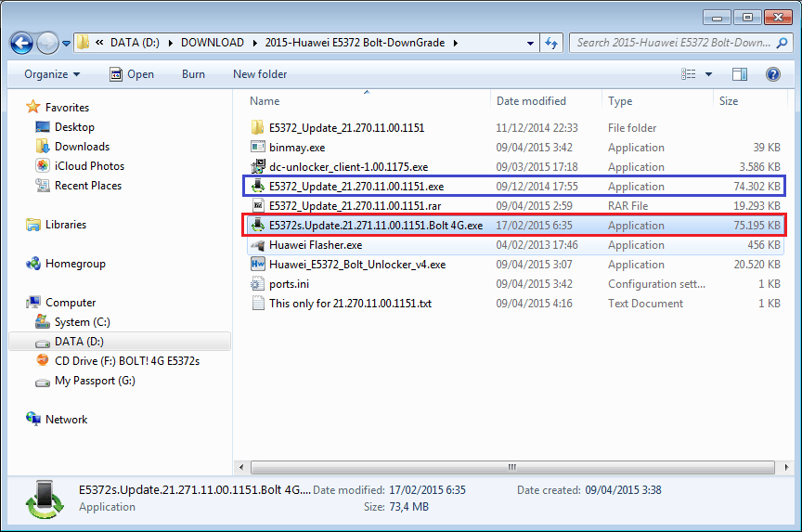
Task: Open Help with the question mark icon
Action: click(773, 74)
